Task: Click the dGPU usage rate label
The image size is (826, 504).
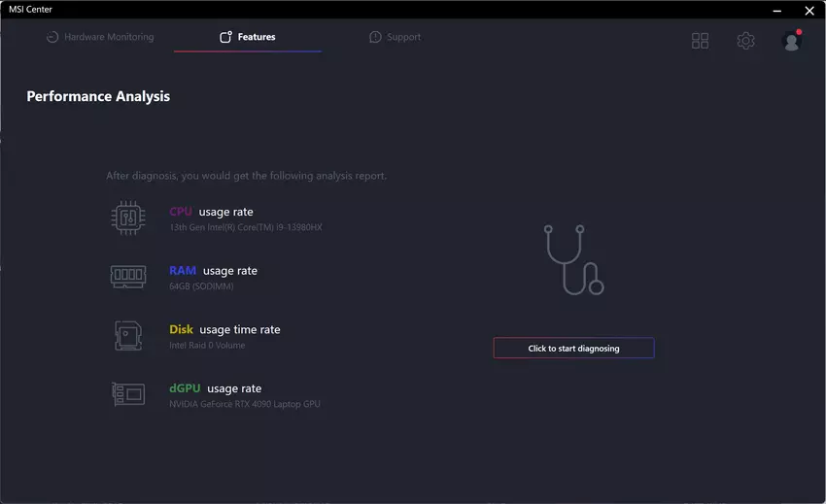Action: 215,388
